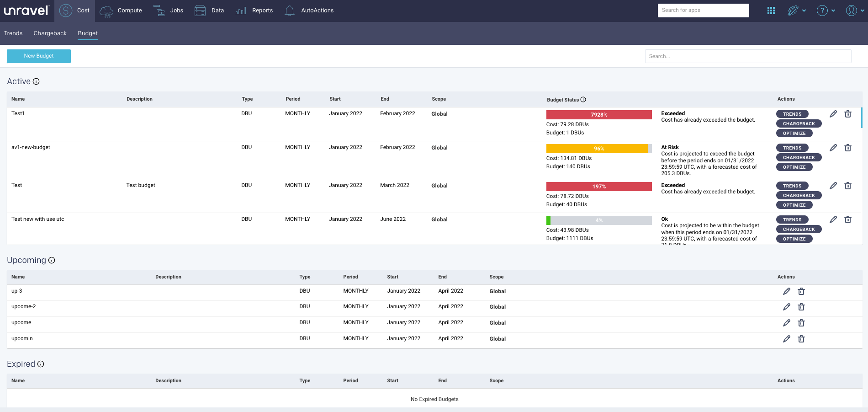Edit the upcome-2 budget

point(787,307)
